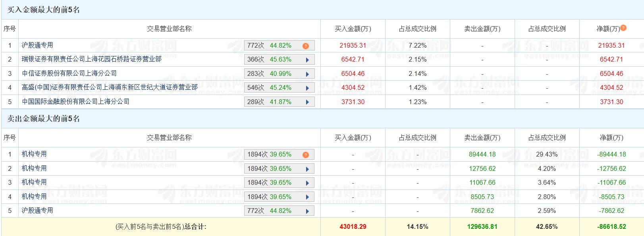Click 沪股通专用 link in the top sellers table
The width and height of the screenshot is (644, 236).
pyautogui.click(x=37, y=211)
